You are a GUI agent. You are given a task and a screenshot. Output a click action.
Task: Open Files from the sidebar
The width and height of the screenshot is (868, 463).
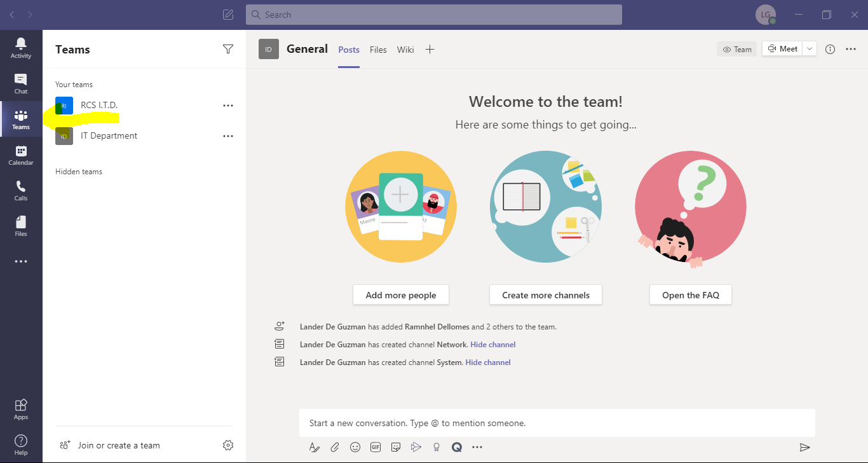[x=21, y=226]
